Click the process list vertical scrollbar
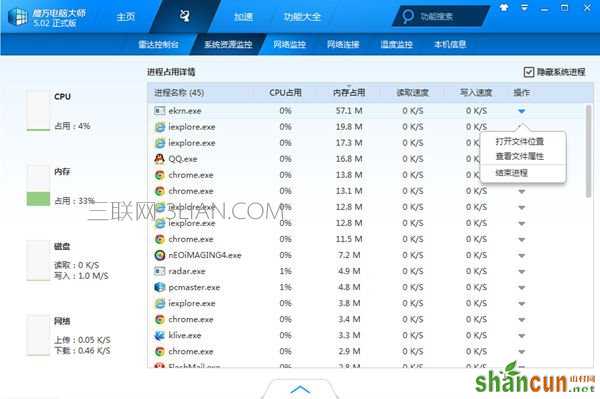Viewport: 600px width, 399px height. pos(588,151)
